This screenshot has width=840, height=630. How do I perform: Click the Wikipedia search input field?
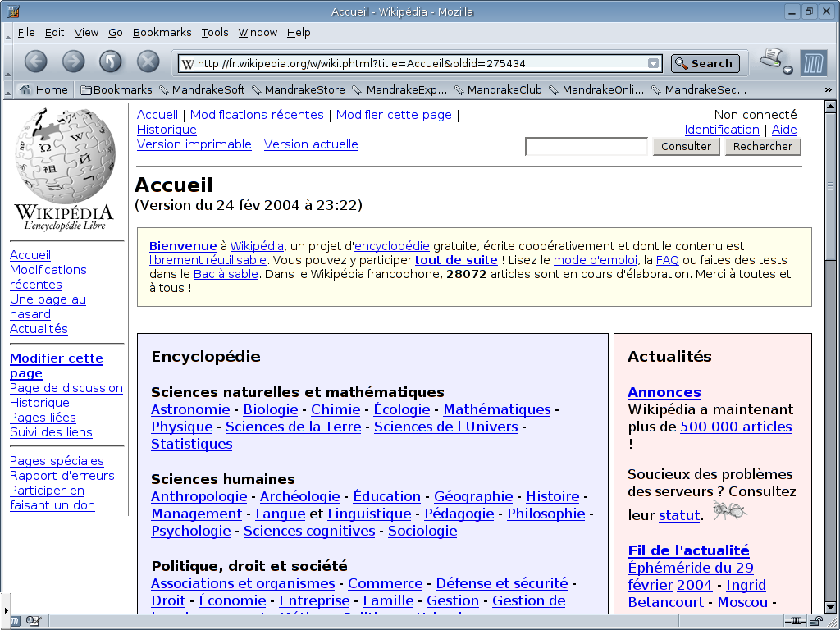click(587, 146)
